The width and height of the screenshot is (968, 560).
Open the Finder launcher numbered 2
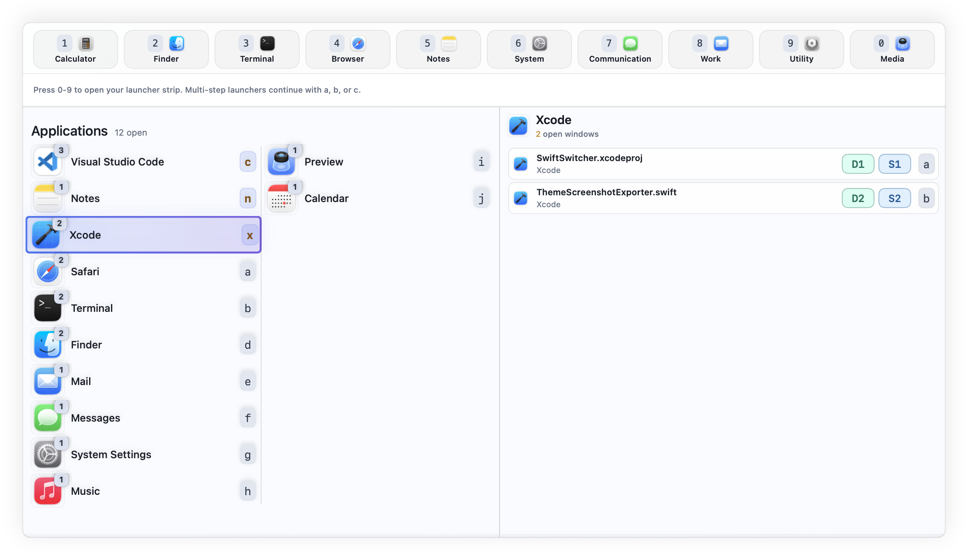point(166,49)
